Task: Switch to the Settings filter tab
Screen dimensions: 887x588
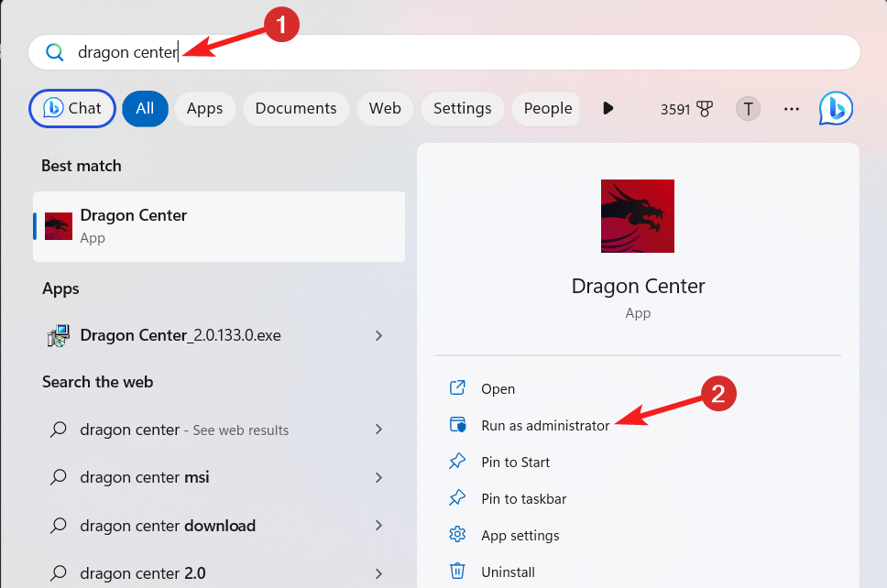Action: point(462,109)
